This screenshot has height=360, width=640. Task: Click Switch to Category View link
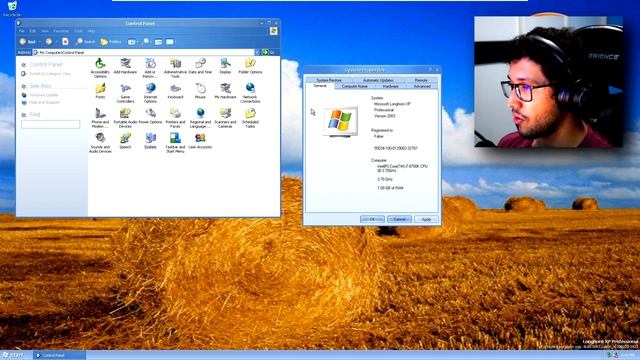[x=50, y=74]
